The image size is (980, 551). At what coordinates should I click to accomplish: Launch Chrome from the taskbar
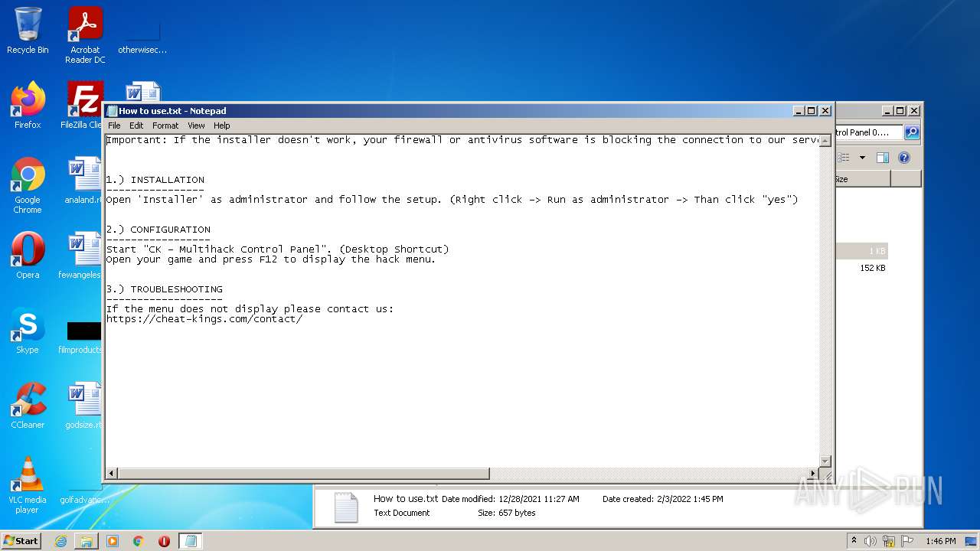pyautogui.click(x=139, y=541)
